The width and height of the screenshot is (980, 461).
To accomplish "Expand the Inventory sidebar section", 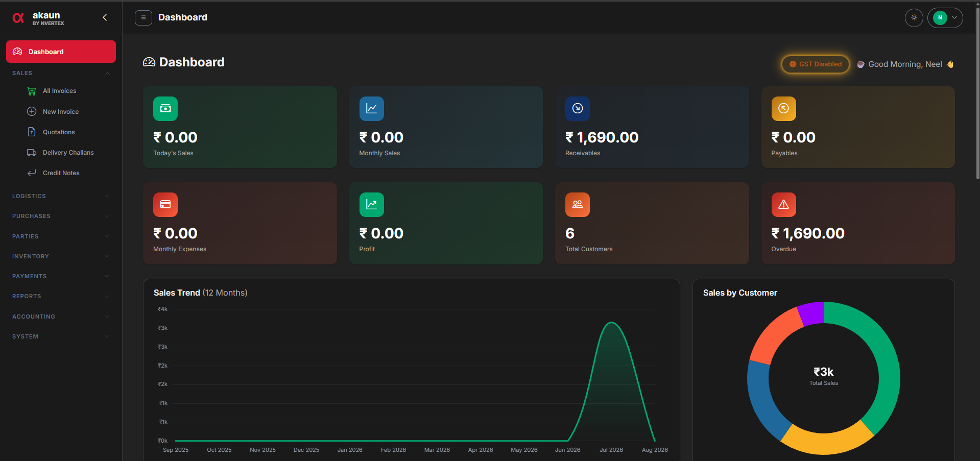I will [61, 256].
